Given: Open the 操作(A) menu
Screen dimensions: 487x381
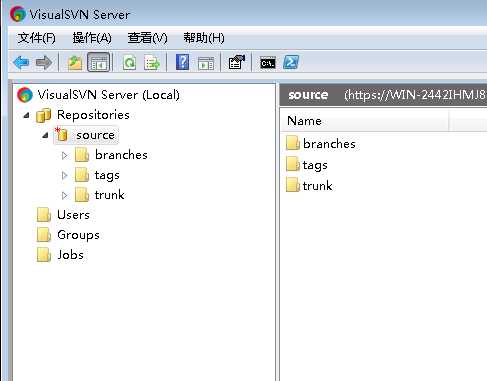Looking at the screenshot, I should [x=92, y=38].
